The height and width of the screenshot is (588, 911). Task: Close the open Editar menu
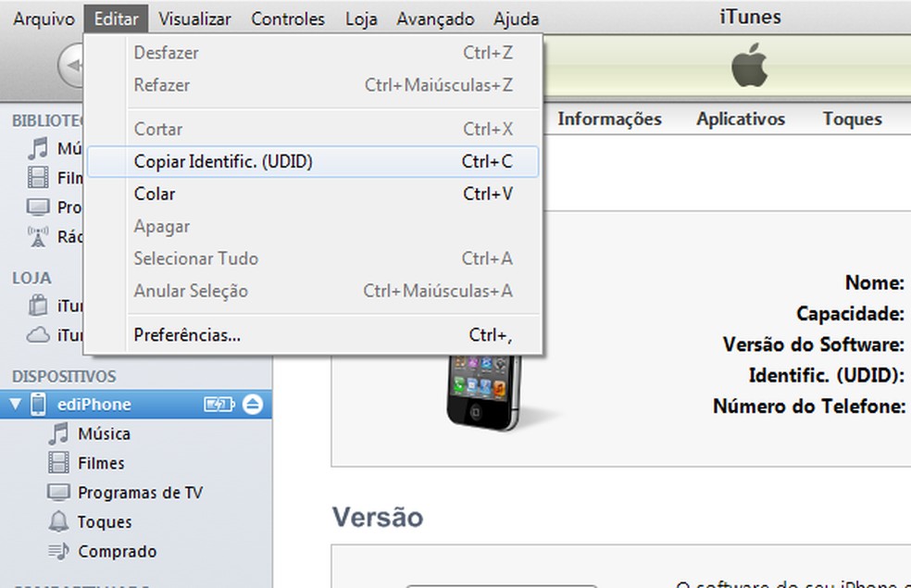pos(117,19)
